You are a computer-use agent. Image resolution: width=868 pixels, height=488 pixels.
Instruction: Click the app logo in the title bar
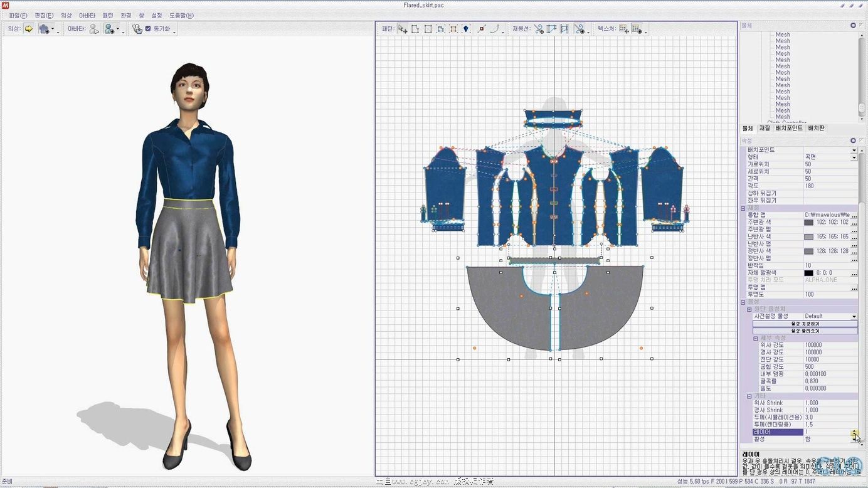(x=4, y=4)
